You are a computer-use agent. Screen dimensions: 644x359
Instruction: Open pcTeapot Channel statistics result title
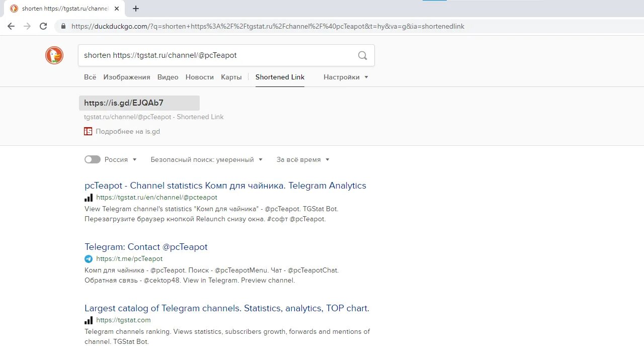tap(225, 186)
